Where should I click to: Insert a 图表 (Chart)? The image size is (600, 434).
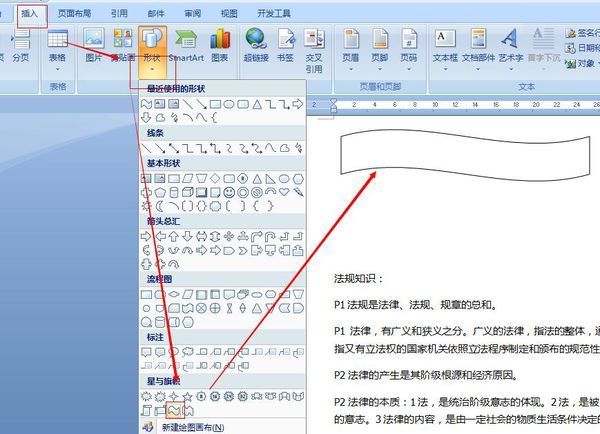tap(220, 45)
